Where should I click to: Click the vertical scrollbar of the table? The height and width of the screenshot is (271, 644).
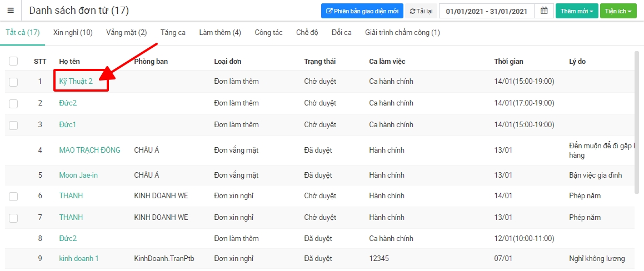637,122
